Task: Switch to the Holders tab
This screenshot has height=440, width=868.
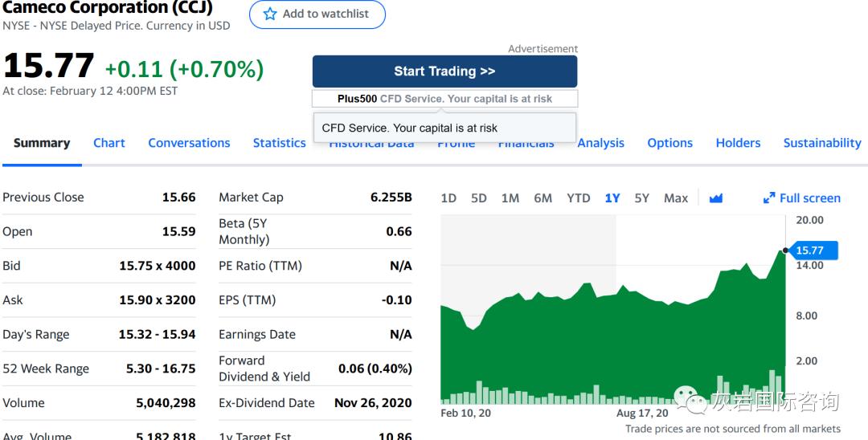Action: (738, 143)
